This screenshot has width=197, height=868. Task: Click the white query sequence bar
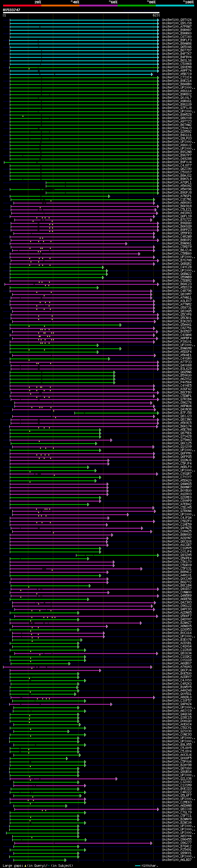pos(81,13)
